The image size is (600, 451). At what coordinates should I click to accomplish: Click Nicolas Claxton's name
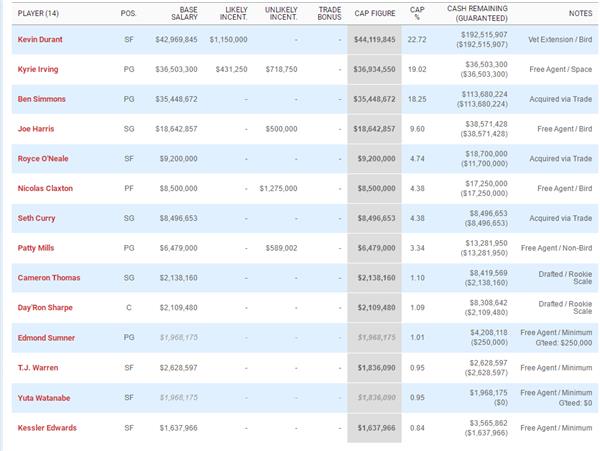(x=46, y=188)
